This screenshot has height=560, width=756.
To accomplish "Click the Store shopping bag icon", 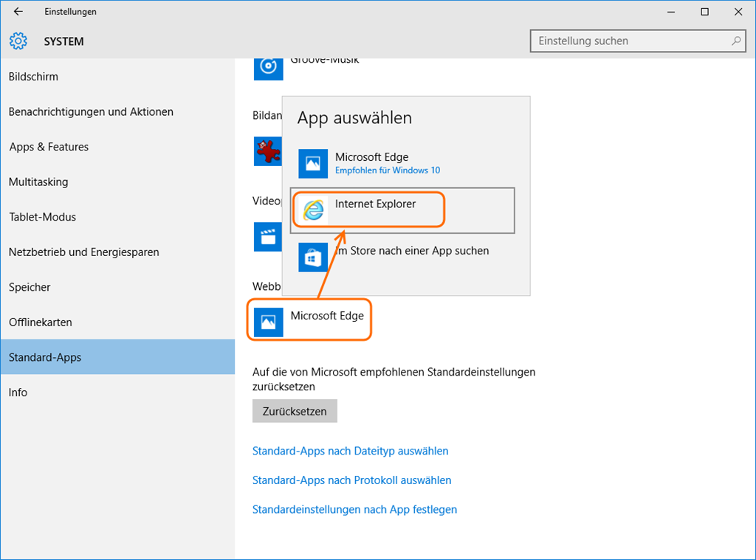I will click(x=313, y=257).
